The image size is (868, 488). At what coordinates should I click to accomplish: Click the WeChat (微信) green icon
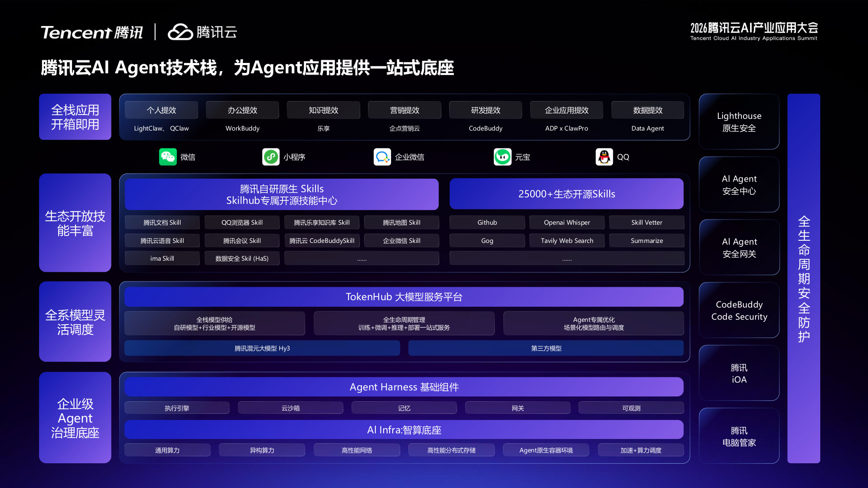(x=168, y=157)
